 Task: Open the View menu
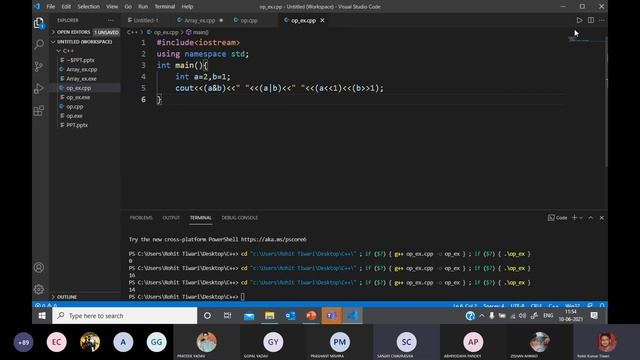pyautogui.click(x=112, y=7)
